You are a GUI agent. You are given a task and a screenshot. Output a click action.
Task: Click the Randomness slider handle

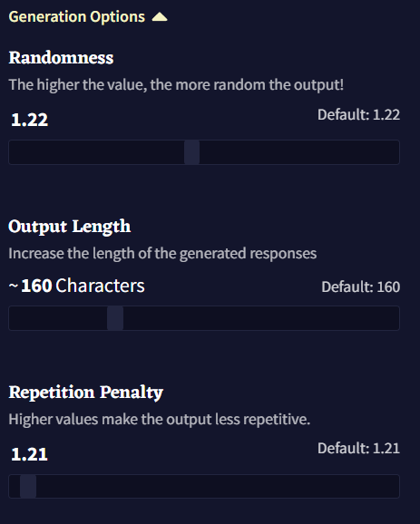coord(192,152)
